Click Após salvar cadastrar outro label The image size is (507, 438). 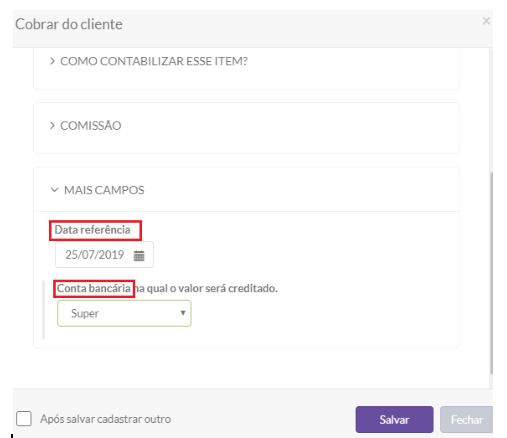(106, 419)
